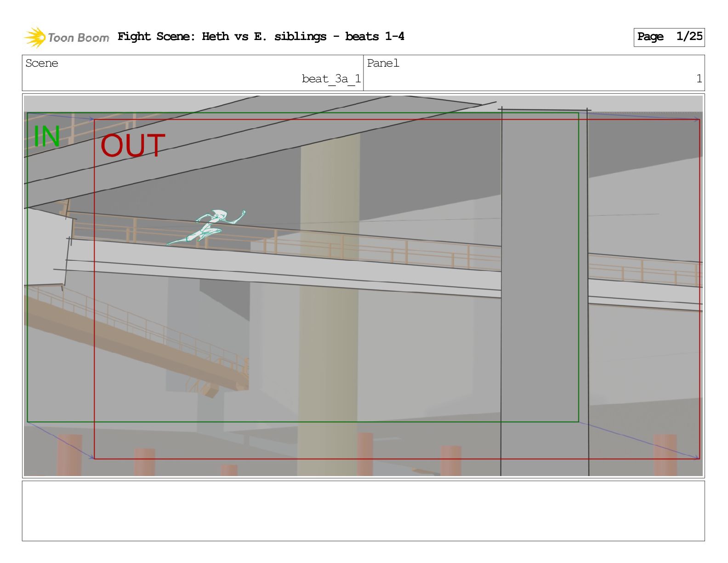Click the red "OUT" camera label
Image resolution: width=728 pixels, height=563 pixels.
coord(133,145)
